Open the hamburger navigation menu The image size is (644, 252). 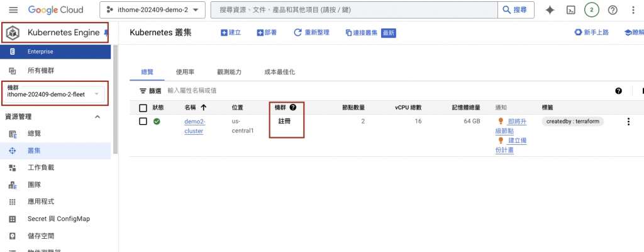(x=13, y=10)
